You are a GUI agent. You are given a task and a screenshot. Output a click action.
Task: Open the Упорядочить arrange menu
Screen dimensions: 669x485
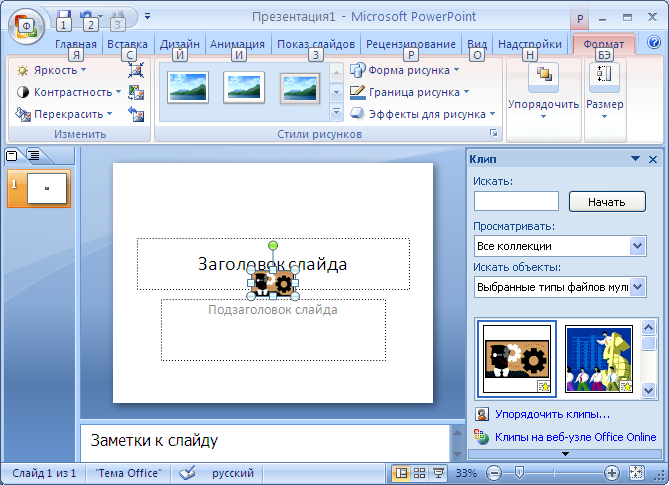(x=544, y=92)
